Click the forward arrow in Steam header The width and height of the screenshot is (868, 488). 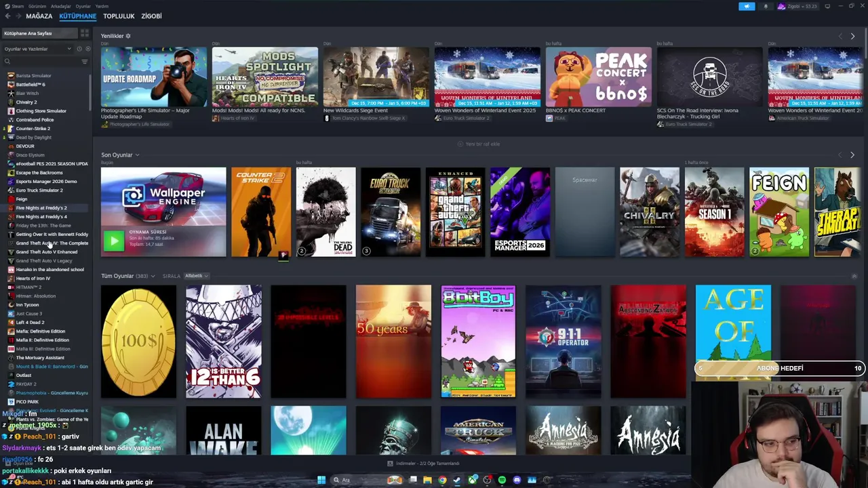click(x=17, y=16)
